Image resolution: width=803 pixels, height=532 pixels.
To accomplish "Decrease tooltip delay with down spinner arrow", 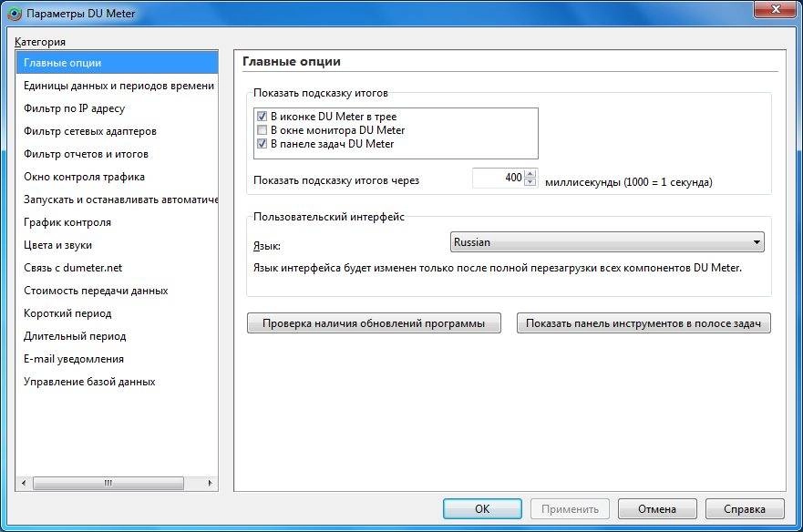I will pyautogui.click(x=530, y=182).
